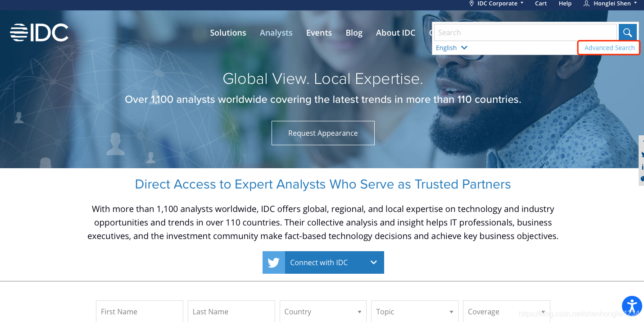
Task: Open the Country dropdown
Action: click(x=323, y=312)
